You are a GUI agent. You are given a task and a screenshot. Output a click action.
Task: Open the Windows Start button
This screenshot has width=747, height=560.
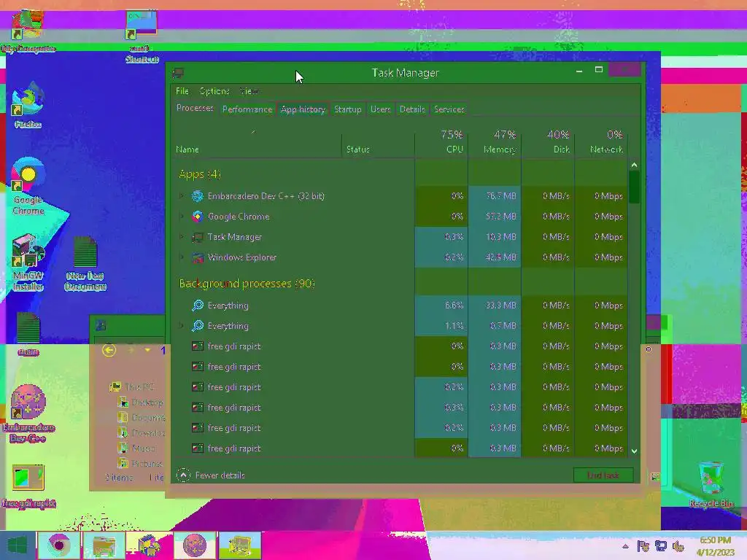[x=18, y=545]
